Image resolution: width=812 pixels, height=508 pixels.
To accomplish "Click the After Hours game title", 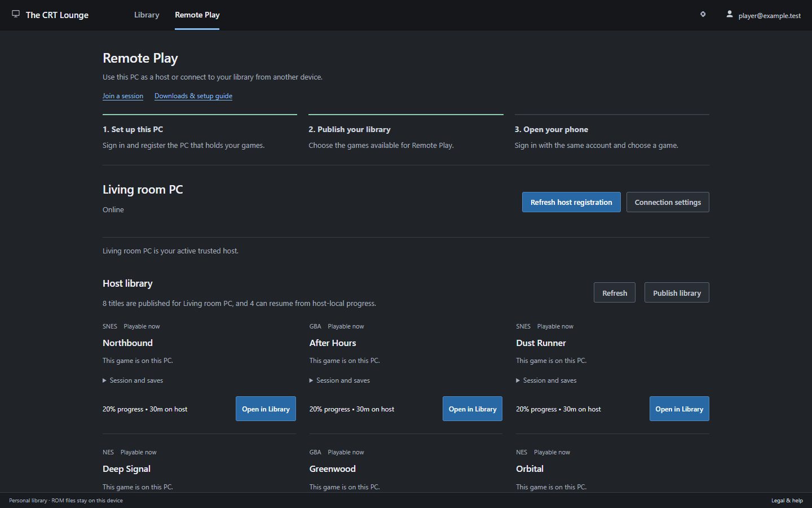I will pyautogui.click(x=333, y=343).
